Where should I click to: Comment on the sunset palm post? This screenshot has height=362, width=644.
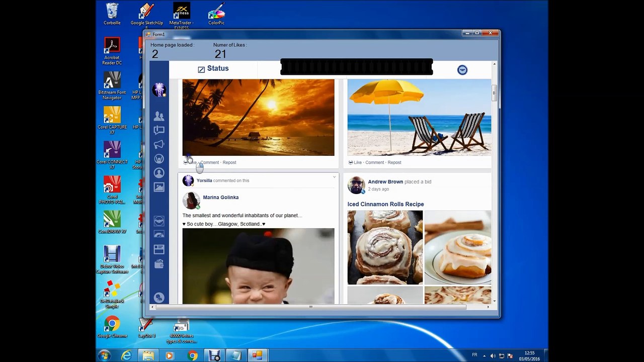tap(210, 162)
